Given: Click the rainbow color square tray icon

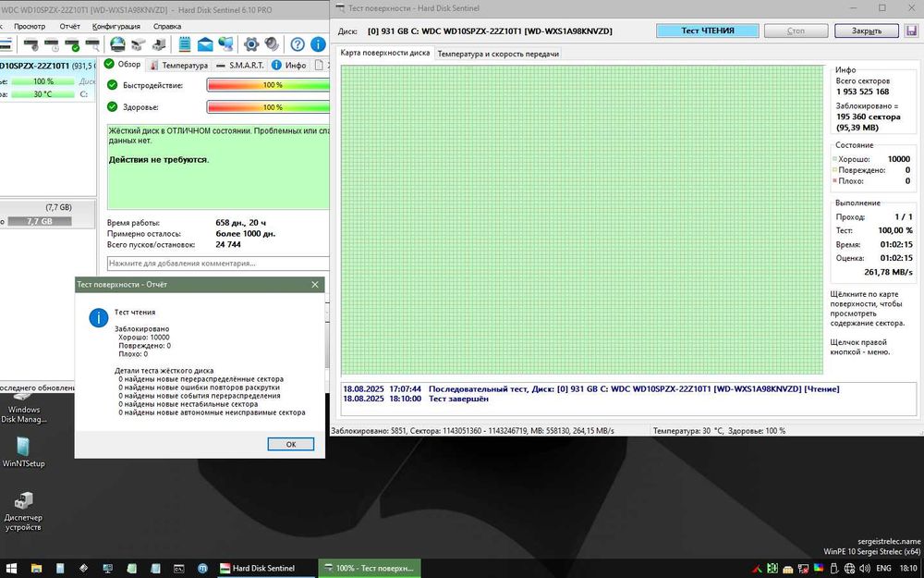Looking at the screenshot, I should pos(819,569).
